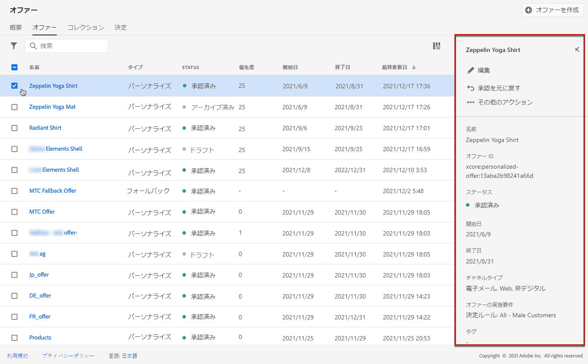The image size is (588, 364).
Task: Click 承認を元に戻す action
Action: click(499, 88)
